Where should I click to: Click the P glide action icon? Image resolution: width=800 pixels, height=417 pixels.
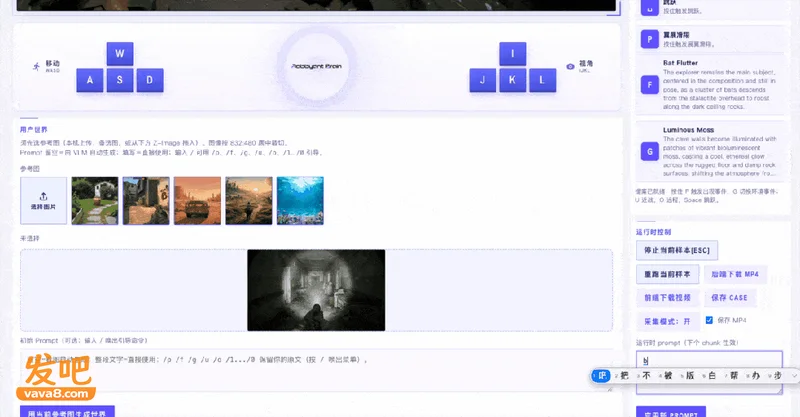(x=649, y=39)
